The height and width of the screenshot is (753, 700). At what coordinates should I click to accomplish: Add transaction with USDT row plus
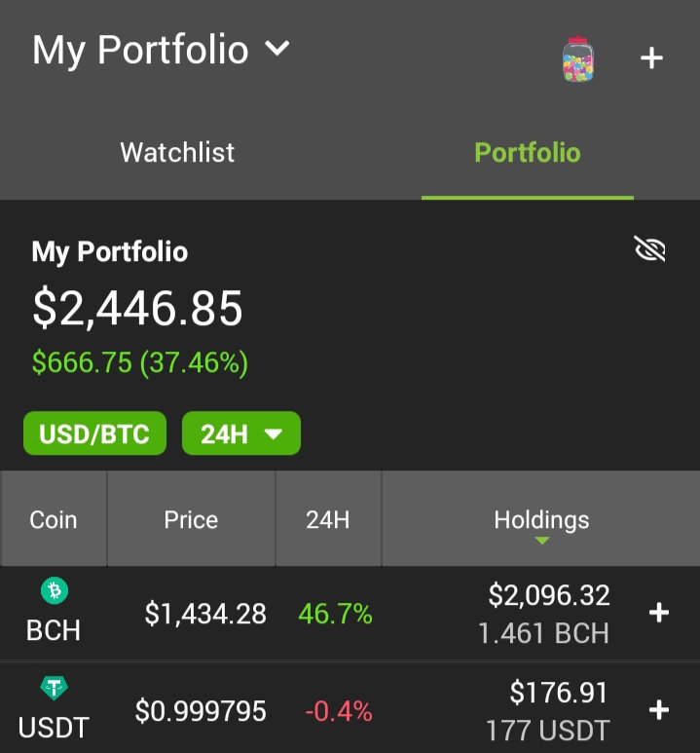[x=659, y=710]
